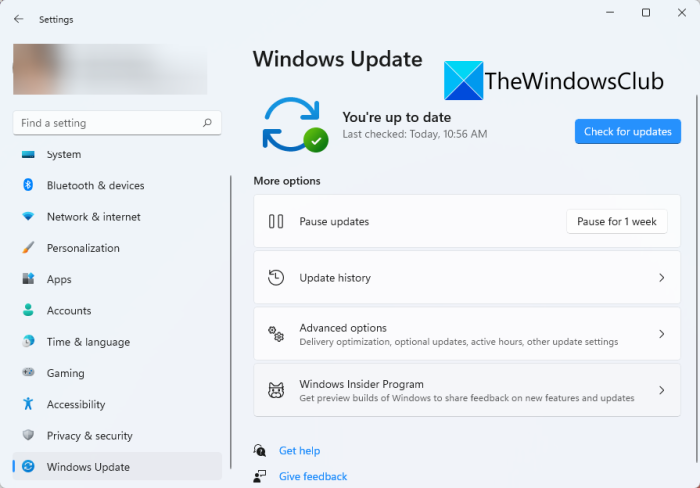Open Personalization settings
Screen dimensions: 700x488
[117, 248]
